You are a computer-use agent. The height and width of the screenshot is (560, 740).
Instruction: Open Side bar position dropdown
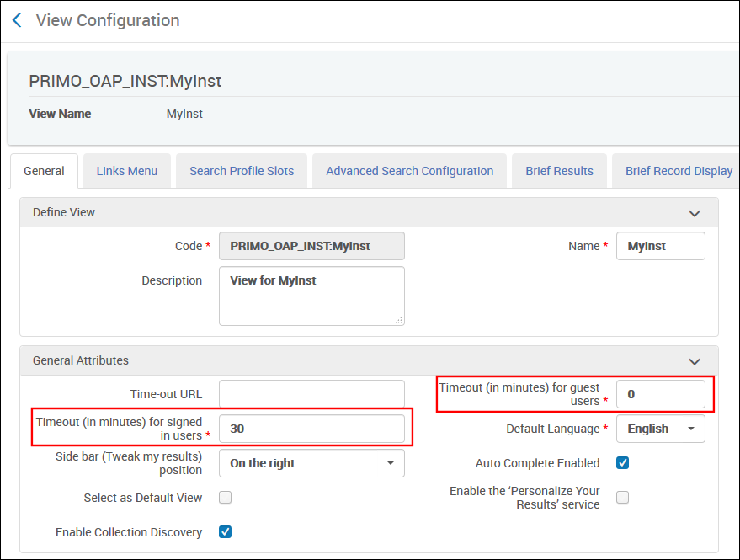tap(311, 463)
